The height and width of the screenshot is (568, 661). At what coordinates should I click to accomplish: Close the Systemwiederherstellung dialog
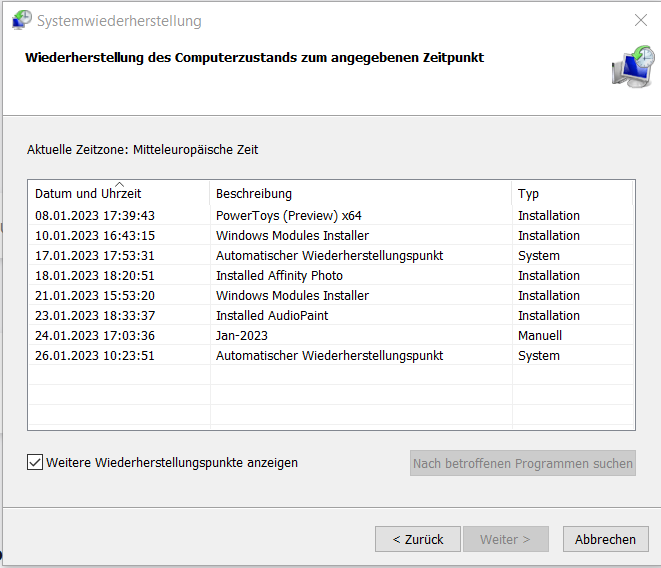pyautogui.click(x=641, y=20)
